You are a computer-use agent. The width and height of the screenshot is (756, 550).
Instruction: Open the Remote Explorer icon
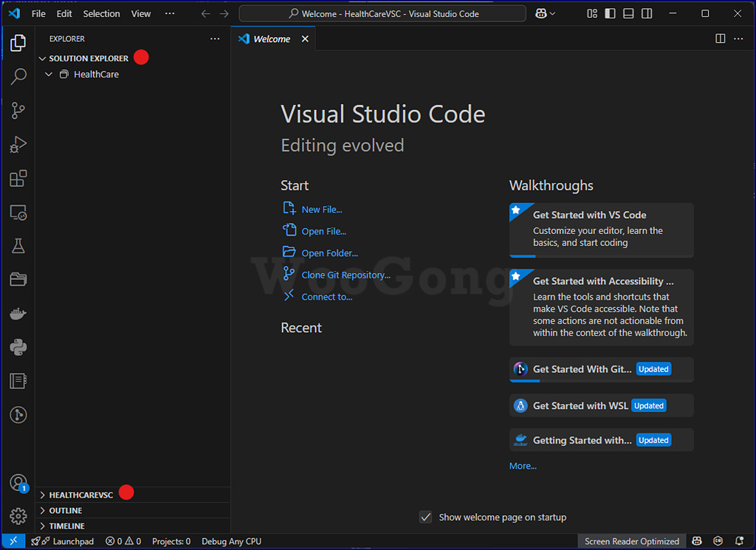pos(18,213)
